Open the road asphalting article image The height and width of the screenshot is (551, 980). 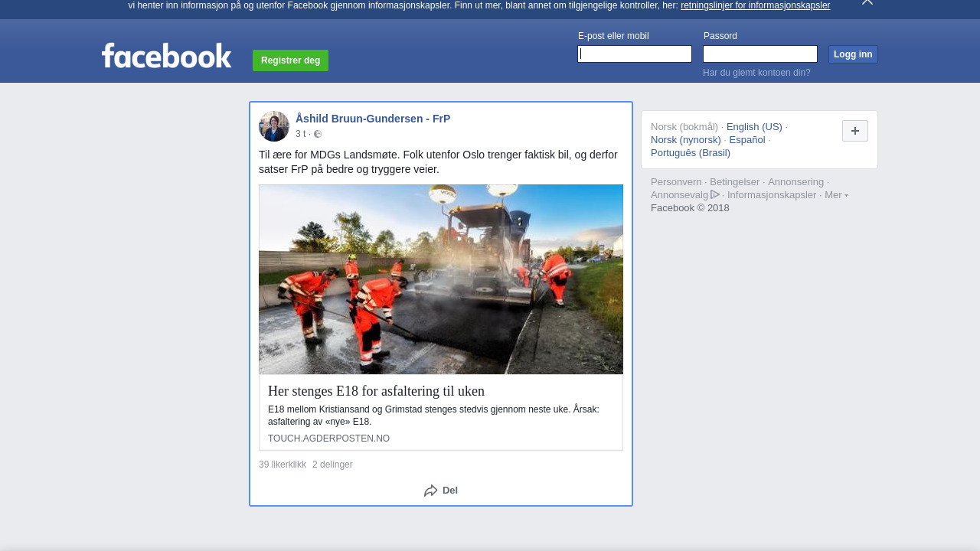pos(441,279)
